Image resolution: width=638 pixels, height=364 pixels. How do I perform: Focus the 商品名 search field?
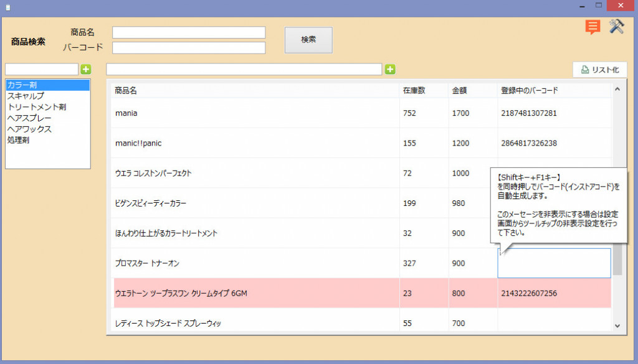(189, 32)
